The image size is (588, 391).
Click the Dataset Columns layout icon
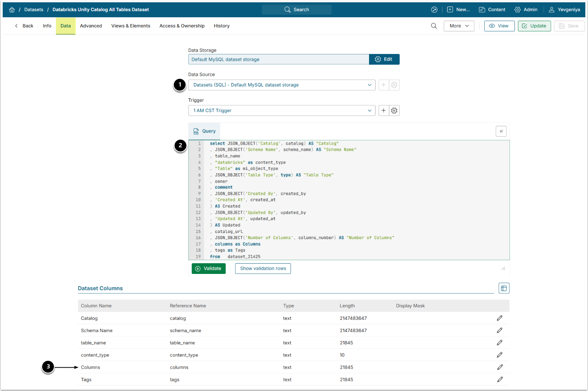504,288
